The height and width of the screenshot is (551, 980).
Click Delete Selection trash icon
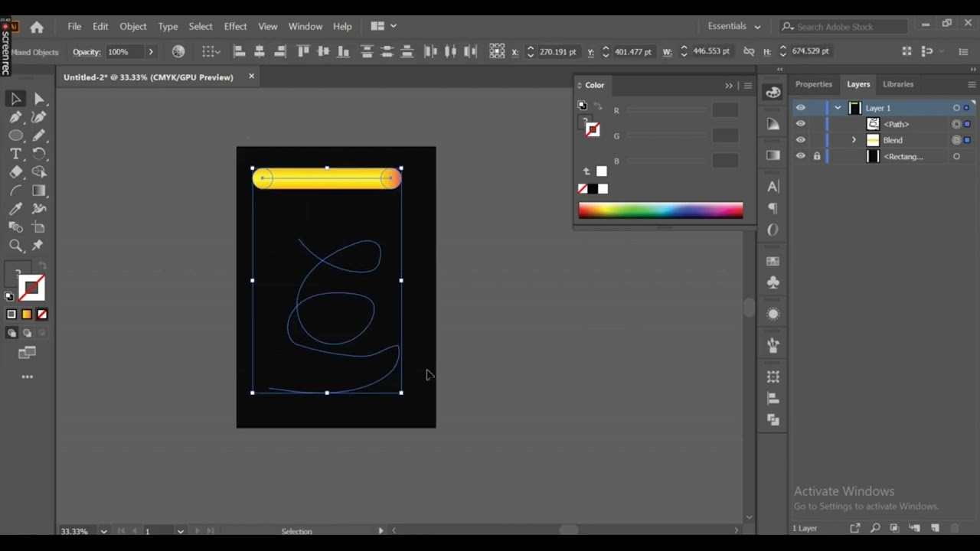(x=955, y=528)
